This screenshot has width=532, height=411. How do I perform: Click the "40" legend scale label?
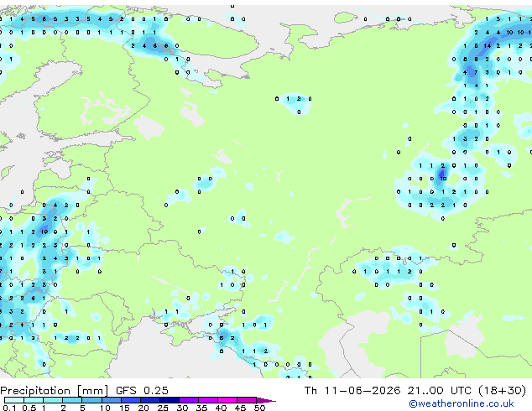221,408
